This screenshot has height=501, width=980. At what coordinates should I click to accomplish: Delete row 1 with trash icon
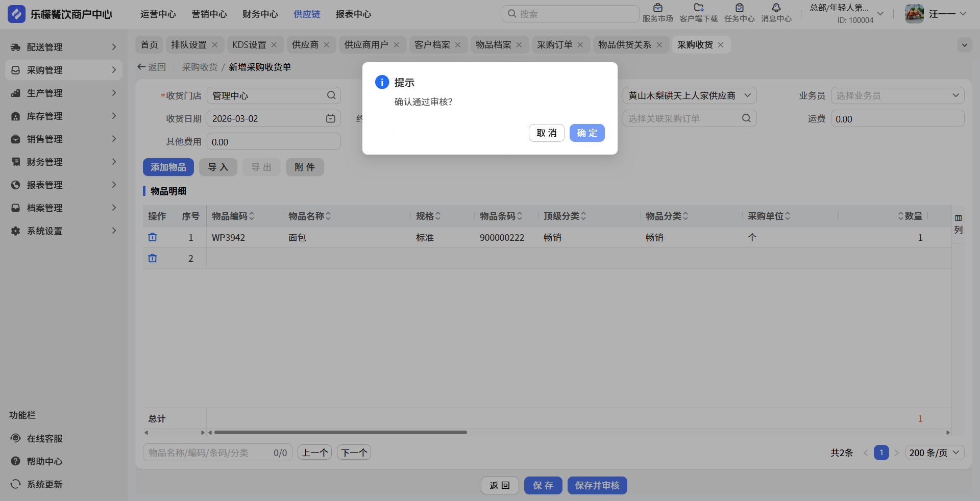click(153, 237)
